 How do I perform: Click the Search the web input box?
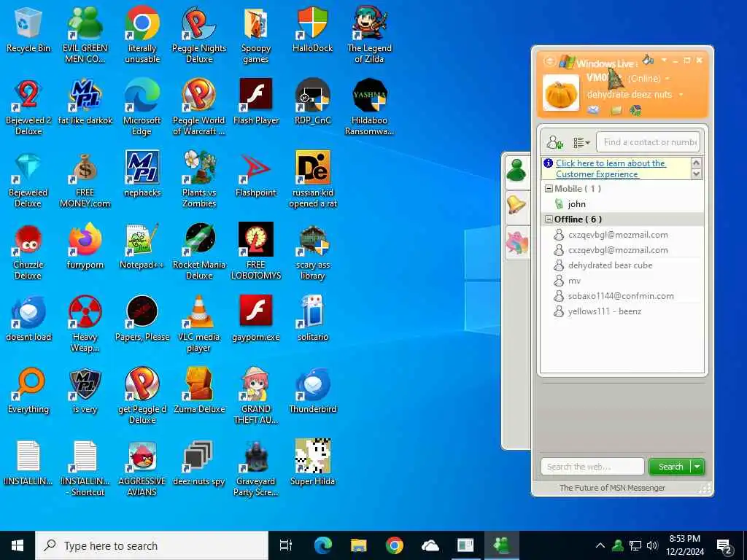pyautogui.click(x=592, y=467)
